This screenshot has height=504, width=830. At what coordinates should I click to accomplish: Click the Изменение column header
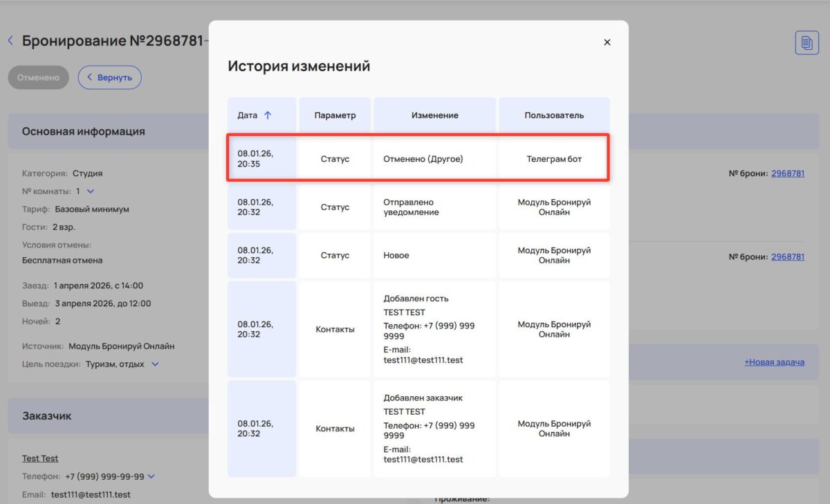click(434, 115)
